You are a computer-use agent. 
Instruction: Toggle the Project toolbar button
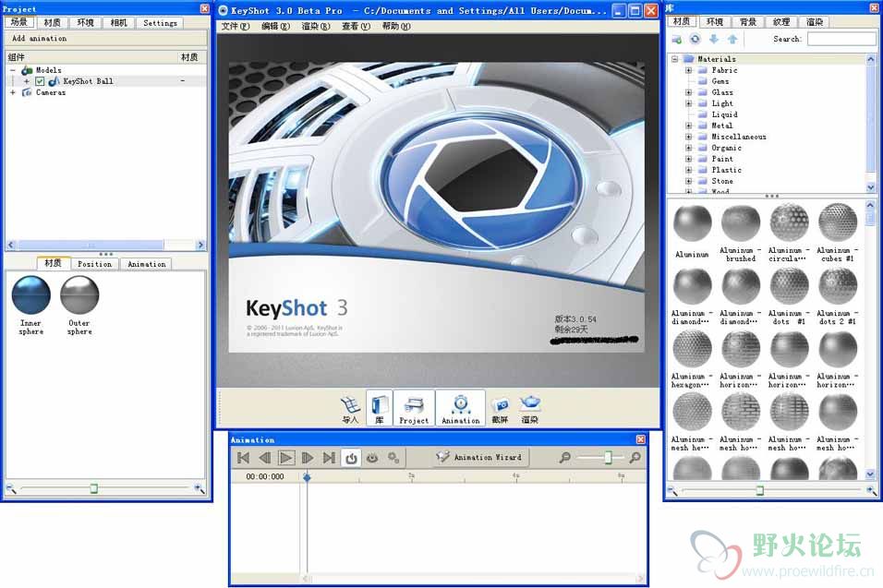pos(414,408)
